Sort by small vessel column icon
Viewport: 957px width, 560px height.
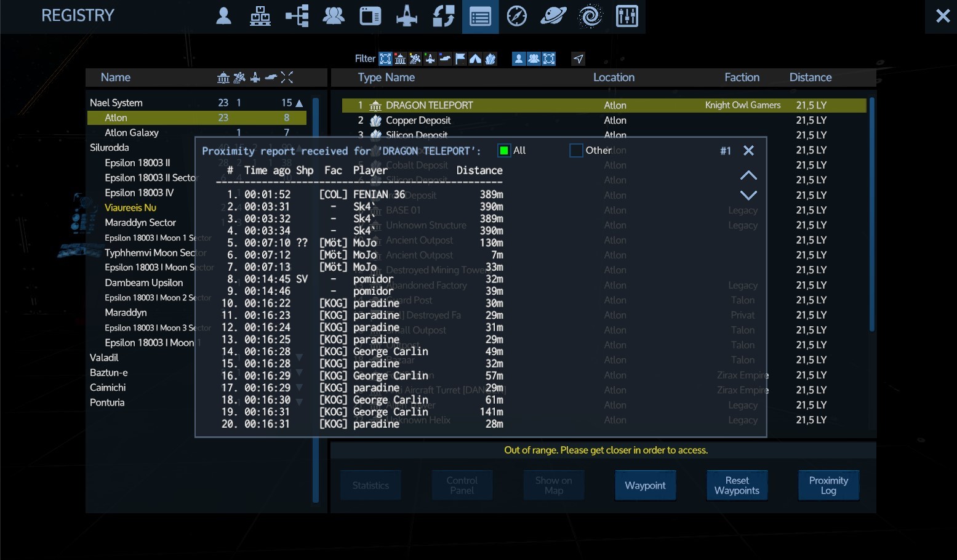[x=255, y=78]
